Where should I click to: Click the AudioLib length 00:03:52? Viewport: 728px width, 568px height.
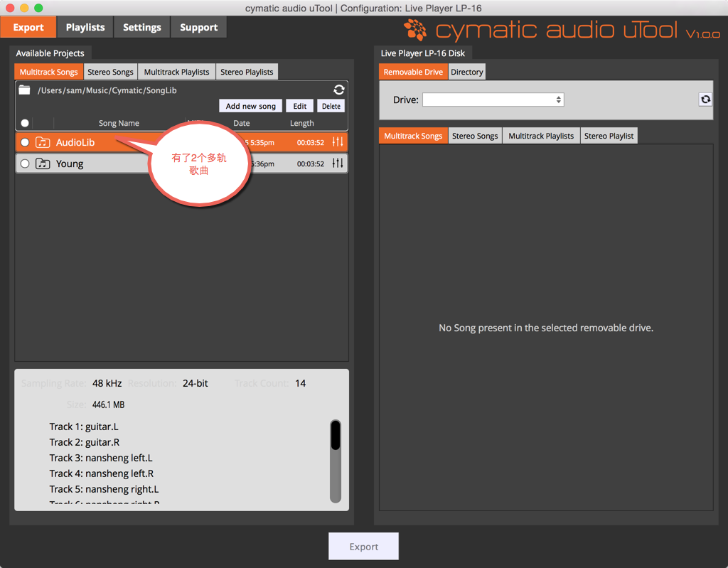click(311, 143)
